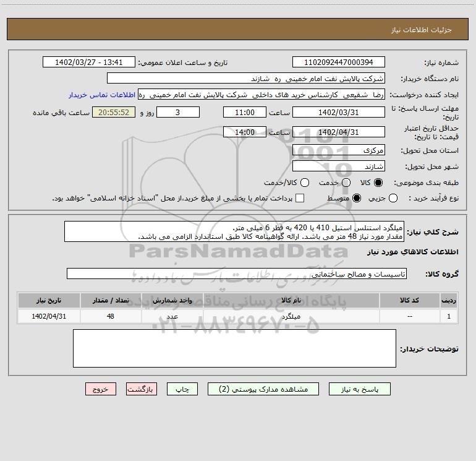
Task: Click the announcement date field 1402/03/27 - 13:41
Action: [89, 62]
